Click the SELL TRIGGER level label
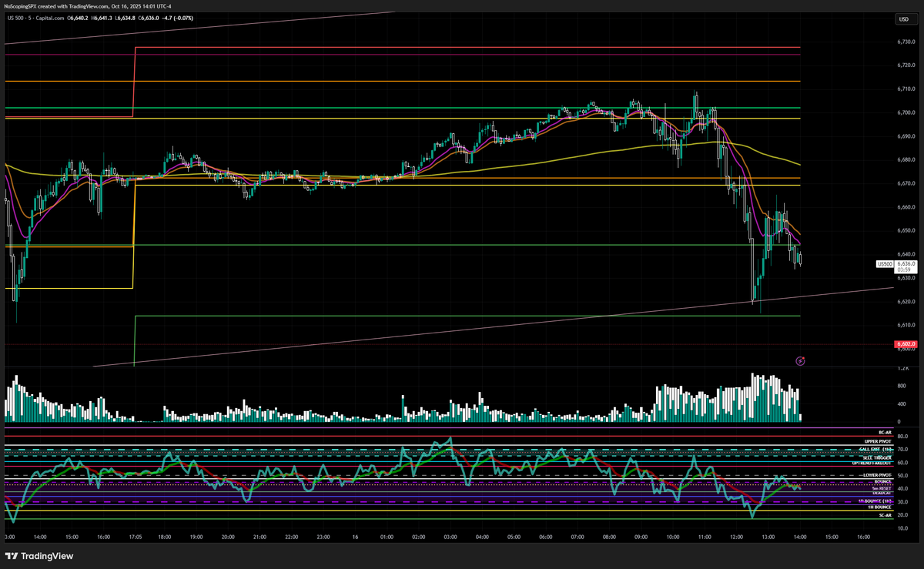This screenshot has height=569, width=924. (877, 458)
